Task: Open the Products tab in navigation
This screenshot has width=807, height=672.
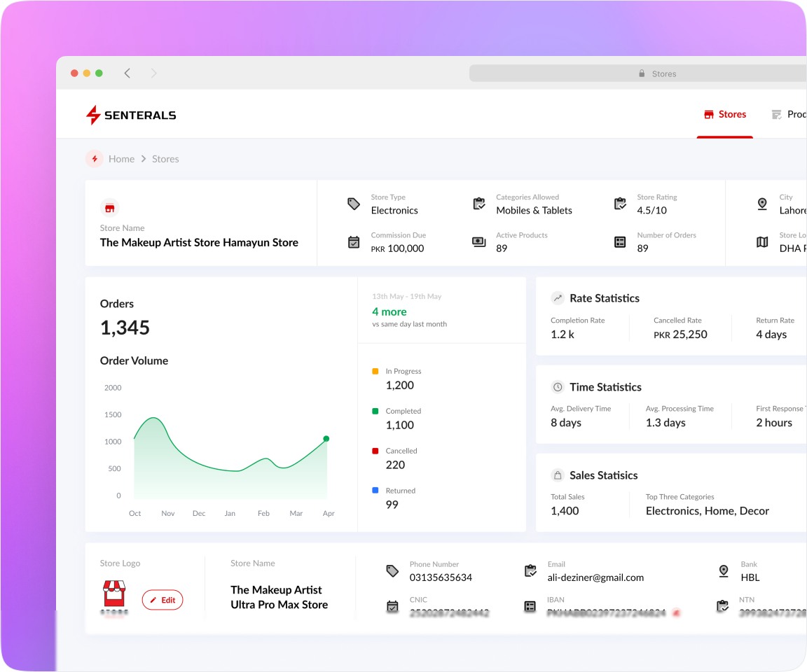Action: pyautogui.click(x=789, y=115)
